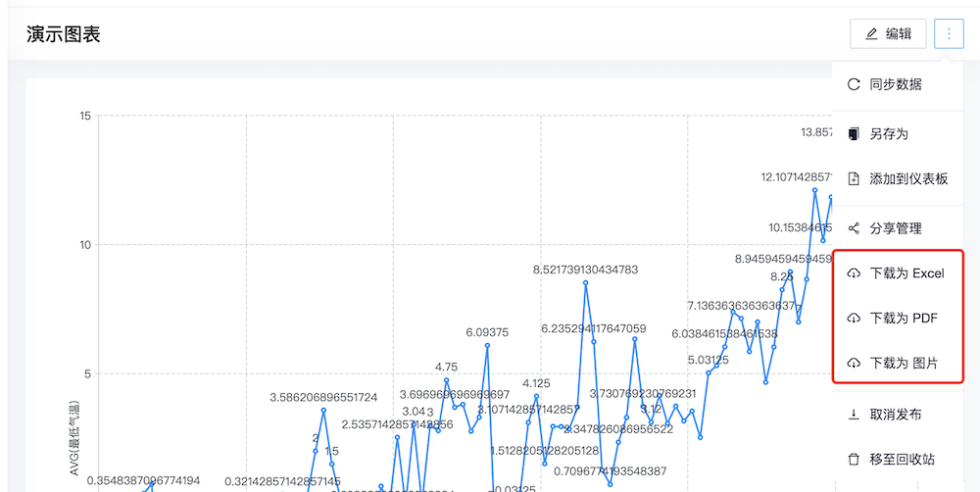980x492 pixels.
Task: Click the 演示图表 page title
Action: coord(64,34)
